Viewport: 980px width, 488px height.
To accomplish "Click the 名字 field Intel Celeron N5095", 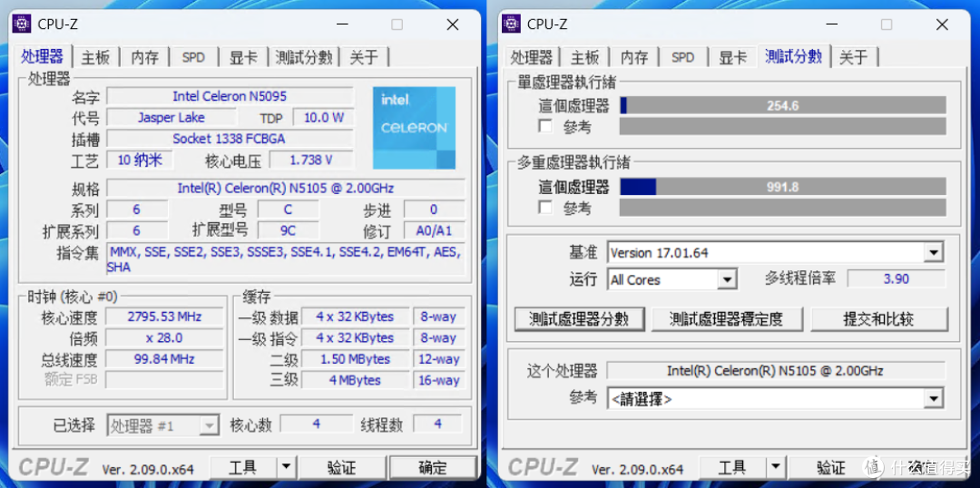I will (x=230, y=96).
